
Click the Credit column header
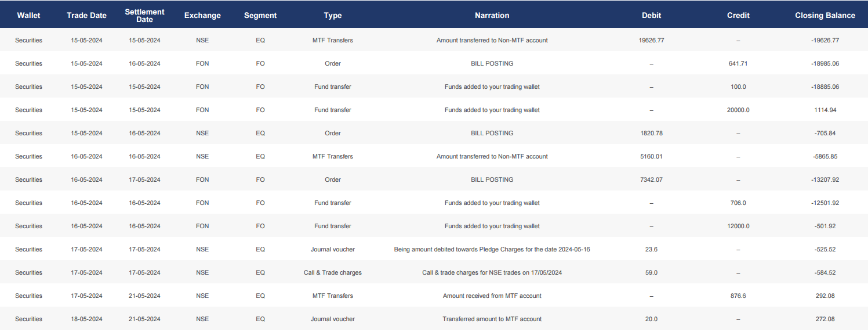[738, 16]
